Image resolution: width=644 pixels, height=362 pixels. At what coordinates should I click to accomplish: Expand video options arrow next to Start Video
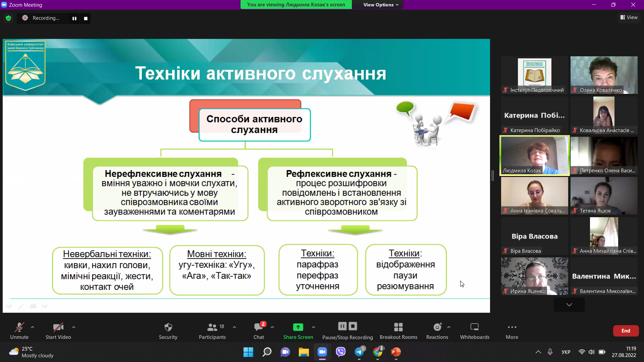[74, 327]
